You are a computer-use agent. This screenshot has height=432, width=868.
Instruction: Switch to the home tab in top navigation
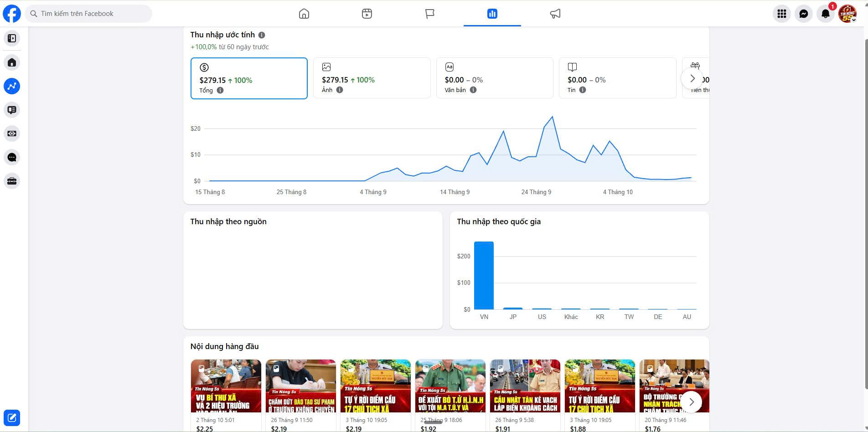coord(304,14)
